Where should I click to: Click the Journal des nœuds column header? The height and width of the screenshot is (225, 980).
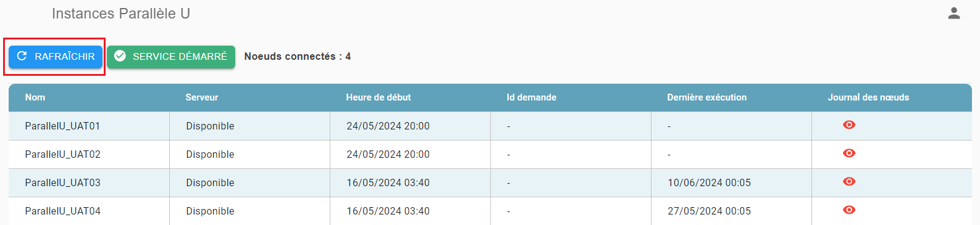868,97
